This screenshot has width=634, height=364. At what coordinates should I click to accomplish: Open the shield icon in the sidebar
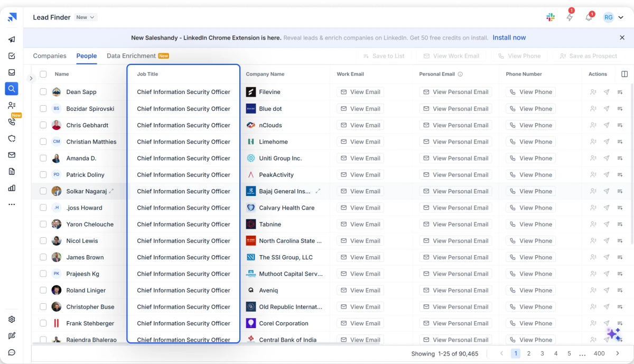pyautogui.click(x=12, y=138)
